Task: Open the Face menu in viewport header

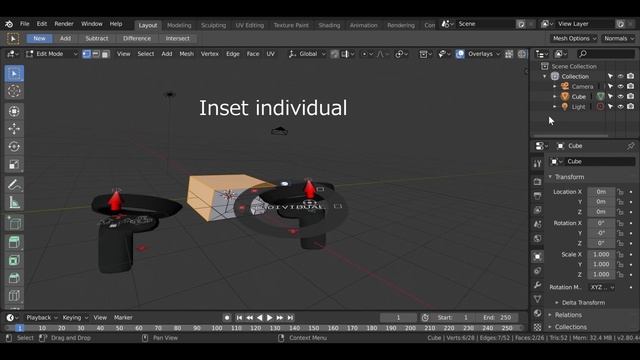Action: pyautogui.click(x=253, y=54)
